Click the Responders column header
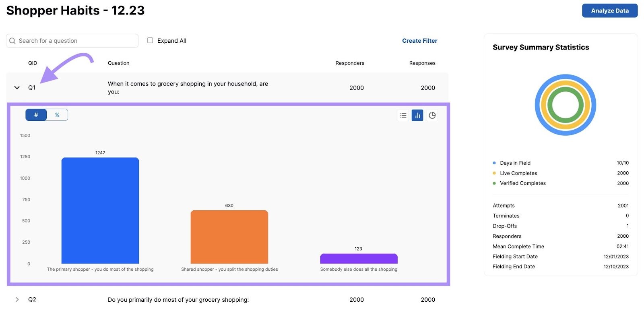644x315 pixels. coord(350,63)
